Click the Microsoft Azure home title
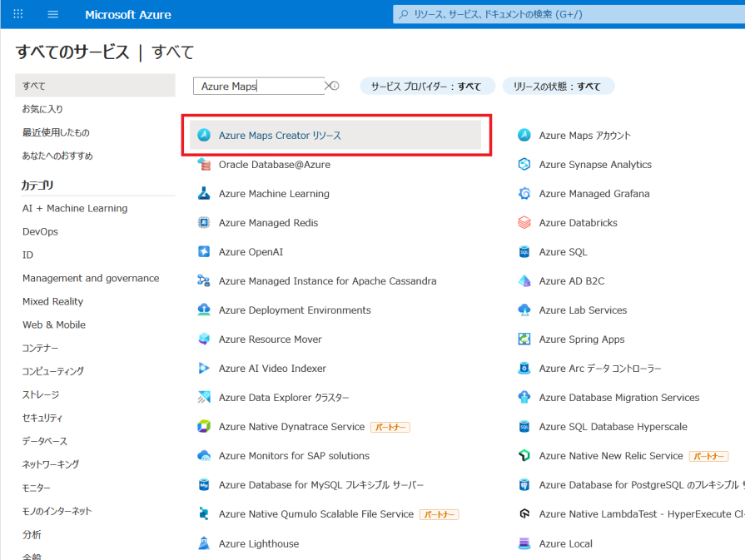 pos(128,15)
